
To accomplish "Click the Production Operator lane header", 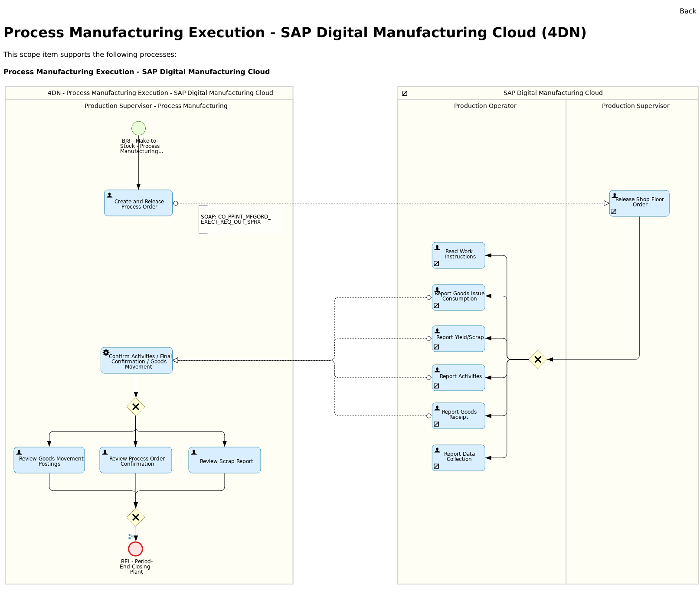I will pos(485,106).
